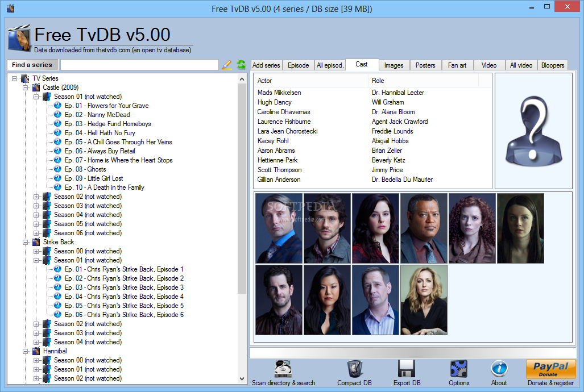The image size is (584, 392).
Task: Select the Mads Mikkelsen photo thumbnail
Action: 279,228
